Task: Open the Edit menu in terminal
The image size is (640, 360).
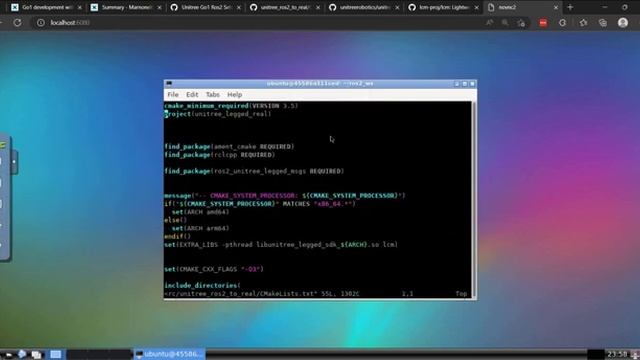Action: [192, 95]
